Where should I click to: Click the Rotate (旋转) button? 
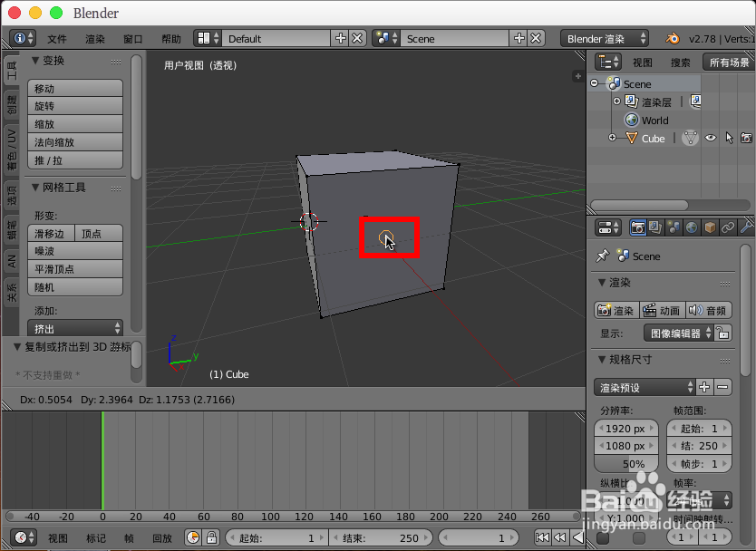pyautogui.click(x=75, y=106)
